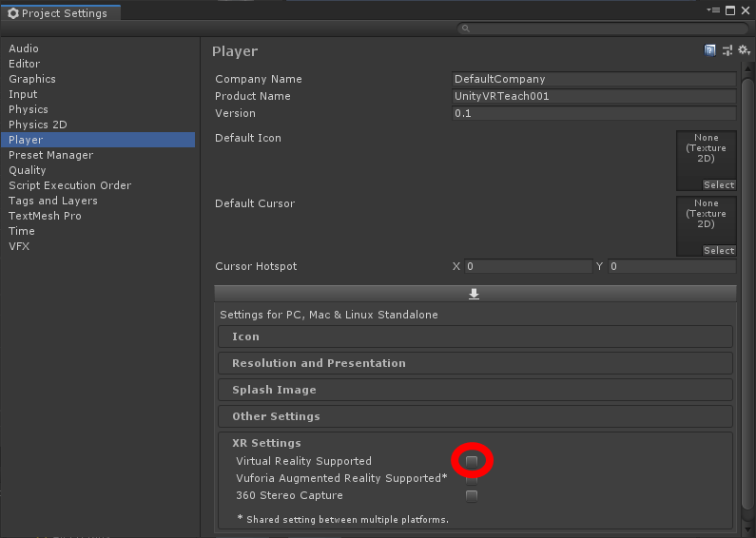Screen dimensions: 756x538
Task: Enable Virtual Reality Supported checkbox
Action: coord(472,461)
